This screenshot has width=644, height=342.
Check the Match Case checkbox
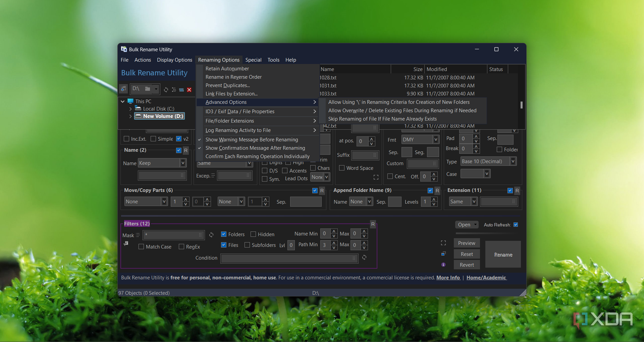pyautogui.click(x=141, y=247)
